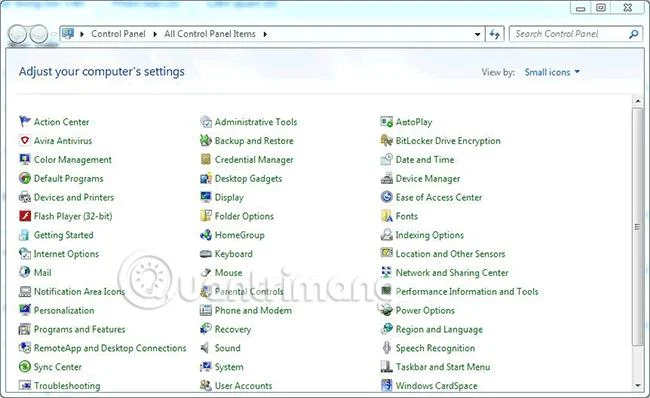Open the User Accounts link

pyautogui.click(x=243, y=386)
